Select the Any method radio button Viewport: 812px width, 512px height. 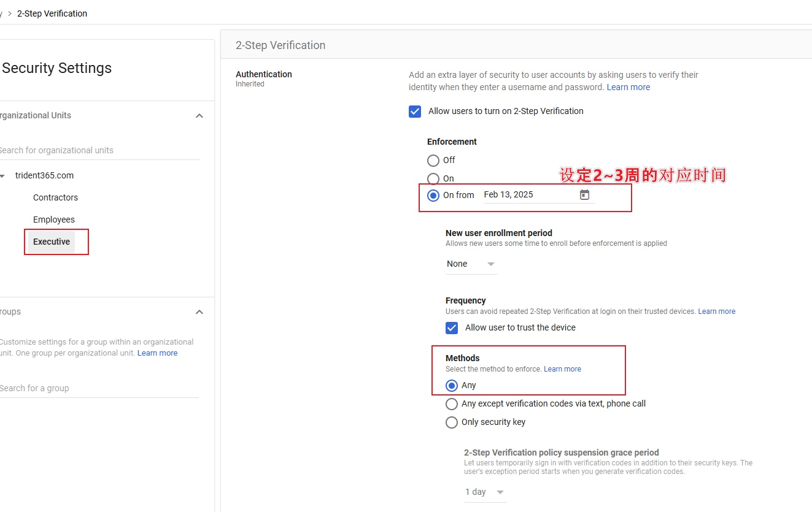click(452, 386)
